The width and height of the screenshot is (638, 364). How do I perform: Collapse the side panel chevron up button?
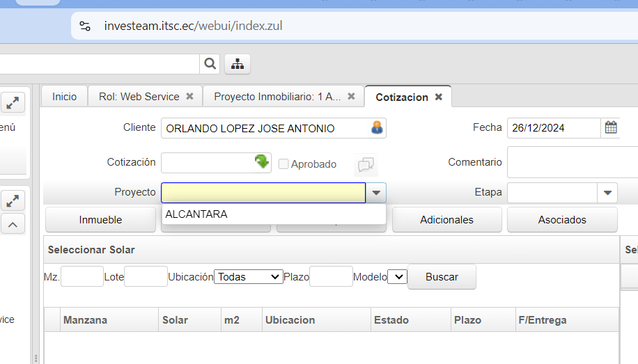coord(13,223)
